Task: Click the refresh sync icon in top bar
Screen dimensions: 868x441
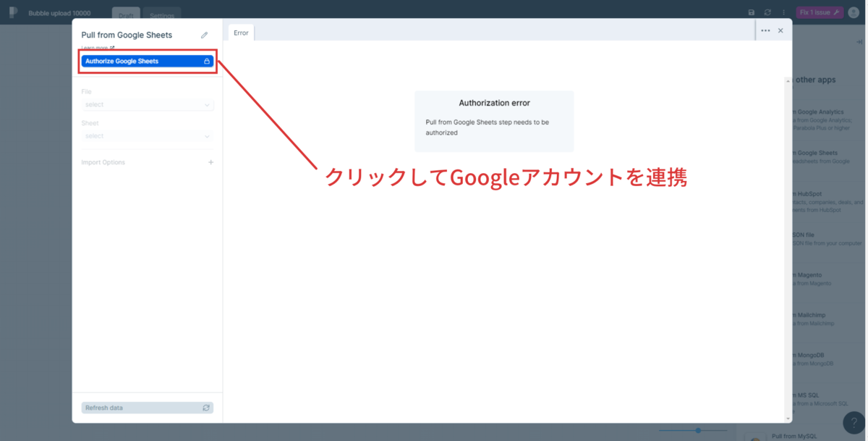Action: (x=767, y=12)
